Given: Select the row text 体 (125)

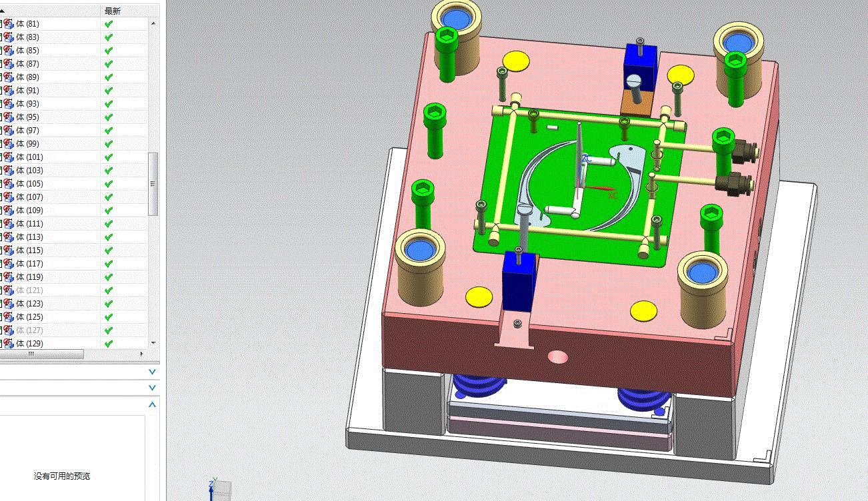Looking at the screenshot, I should tap(29, 317).
